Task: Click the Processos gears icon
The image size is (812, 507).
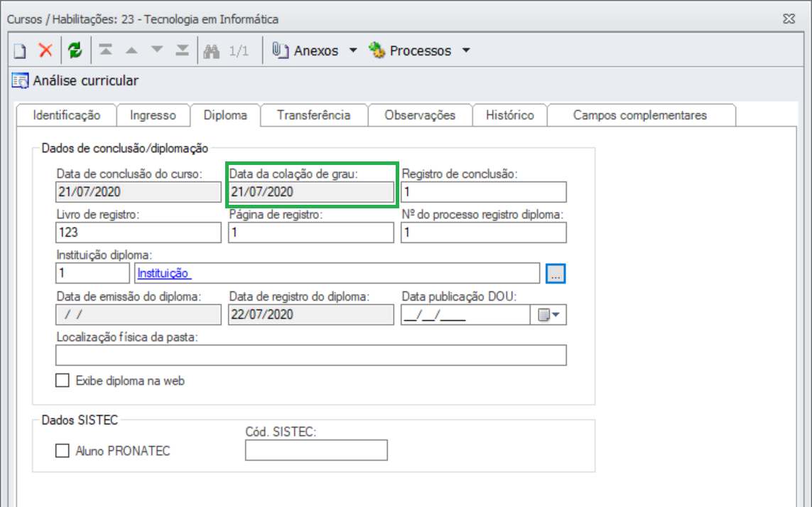Action: pyautogui.click(x=377, y=50)
